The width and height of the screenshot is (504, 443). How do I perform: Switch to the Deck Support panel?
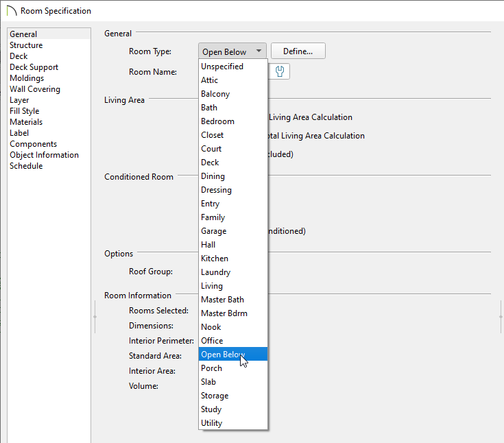click(x=49, y=67)
